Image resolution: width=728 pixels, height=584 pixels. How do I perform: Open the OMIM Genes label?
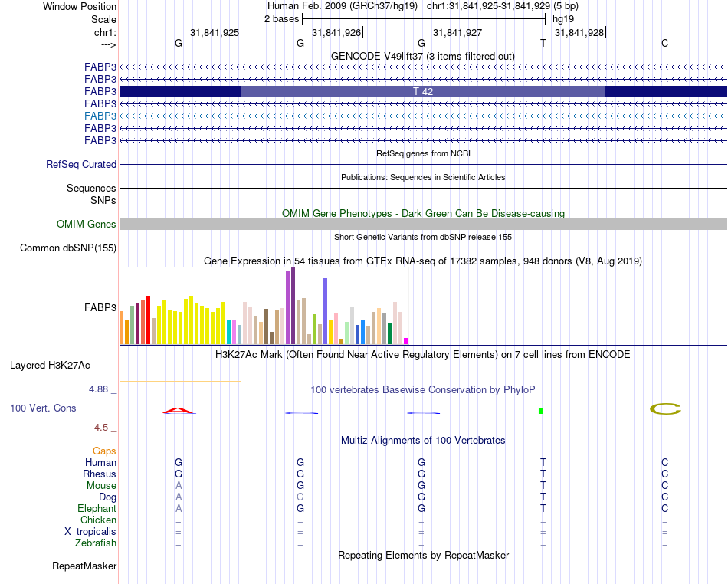click(x=87, y=225)
